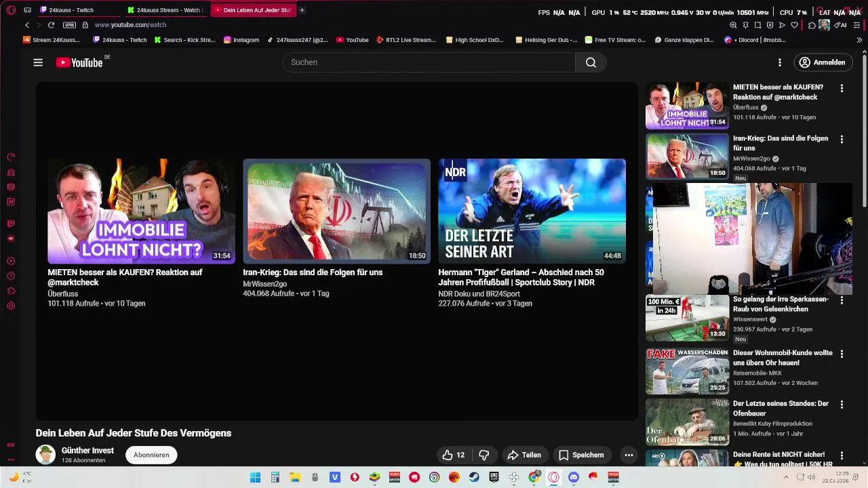868x488 pixels.
Task: Click the Speichern save button
Action: point(581,455)
